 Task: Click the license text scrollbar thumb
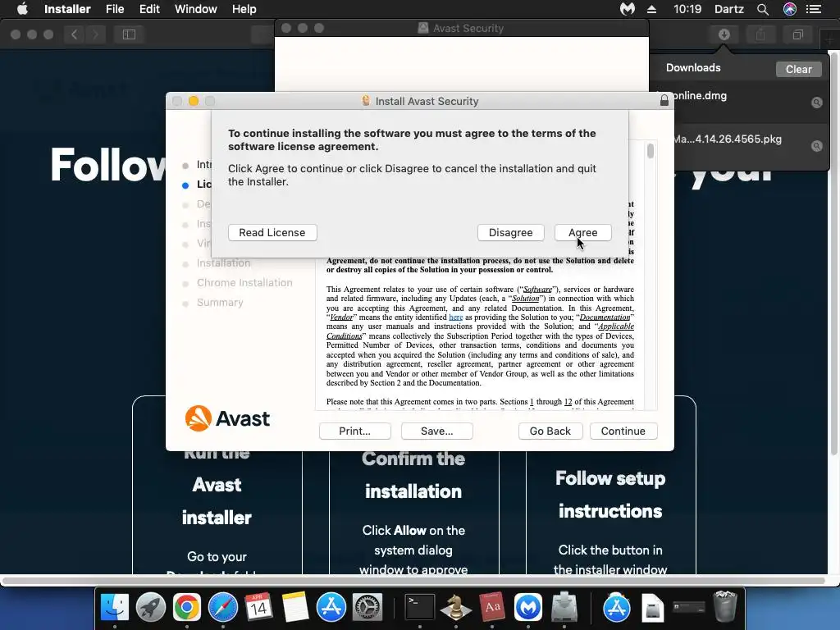point(651,151)
